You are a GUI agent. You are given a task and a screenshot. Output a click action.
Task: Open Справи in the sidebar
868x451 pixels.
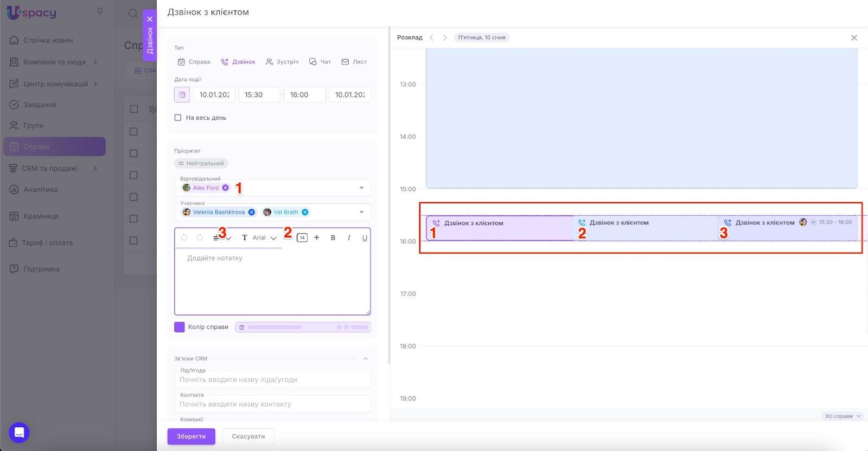[x=54, y=146]
